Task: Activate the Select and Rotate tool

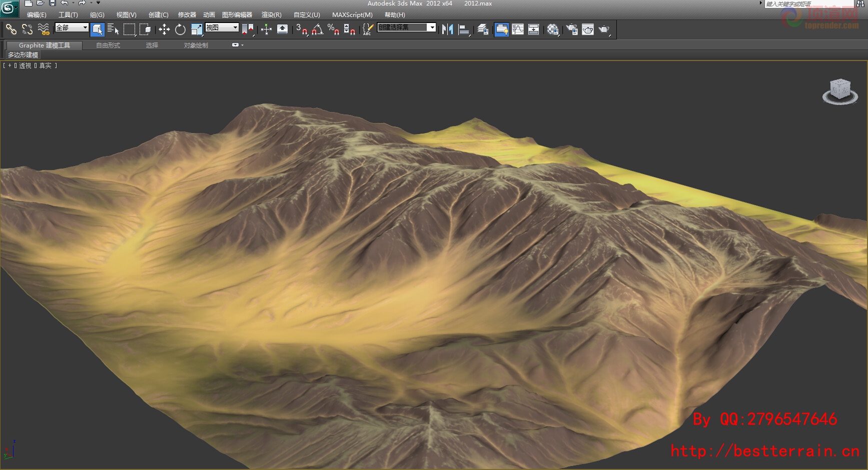Action: coord(180,29)
